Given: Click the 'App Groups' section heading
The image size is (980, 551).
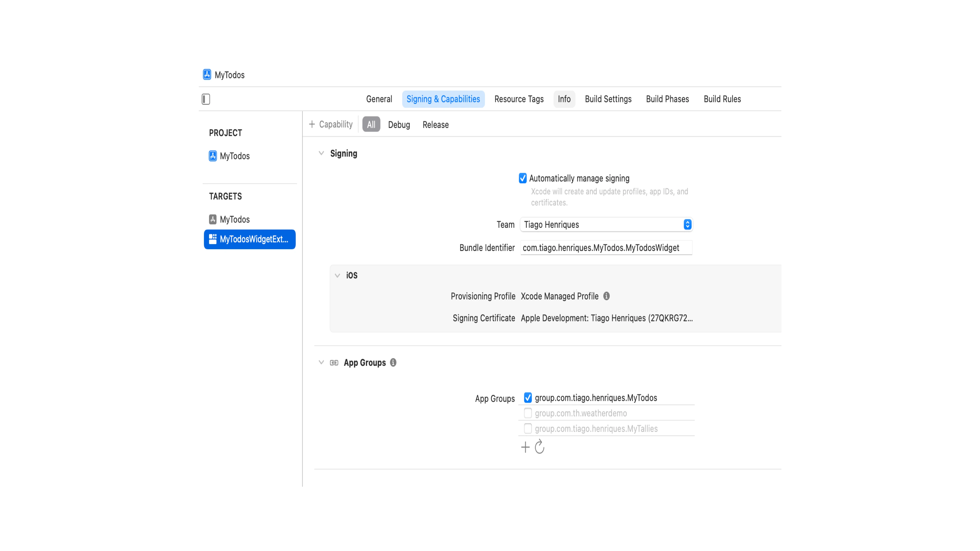Looking at the screenshot, I should [x=364, y=363].
